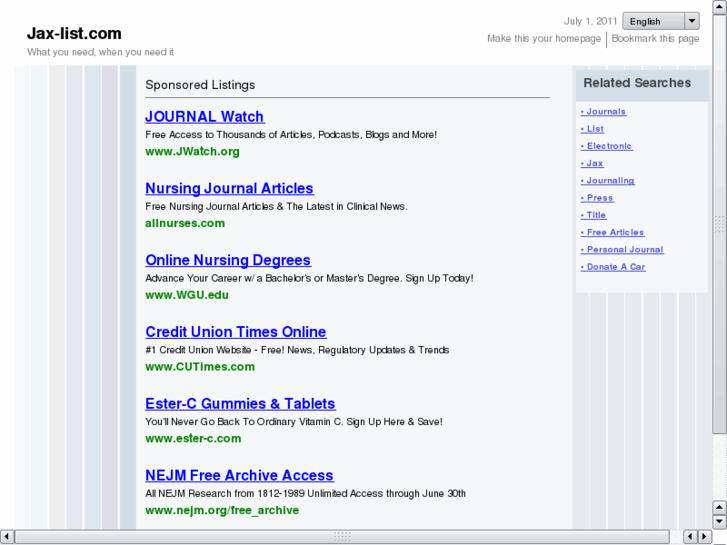
Task: Open the English language dropdown
Action: 661,21
